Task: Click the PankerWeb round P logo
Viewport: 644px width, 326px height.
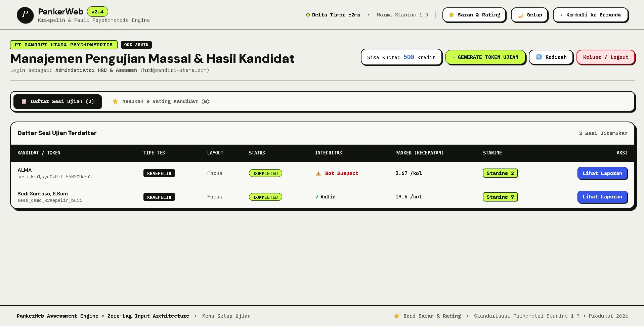Action: click(25, 15)
